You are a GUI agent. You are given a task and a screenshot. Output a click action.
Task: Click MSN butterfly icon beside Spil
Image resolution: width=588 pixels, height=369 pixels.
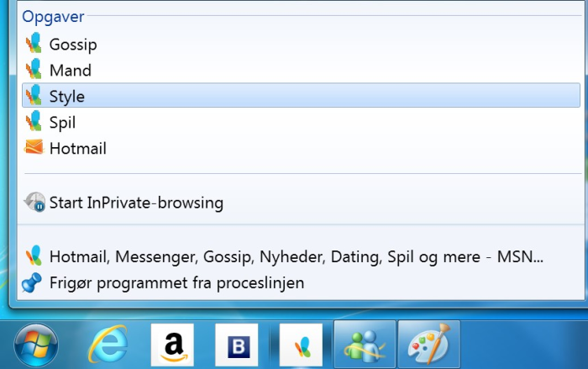(x=34, y=121)
